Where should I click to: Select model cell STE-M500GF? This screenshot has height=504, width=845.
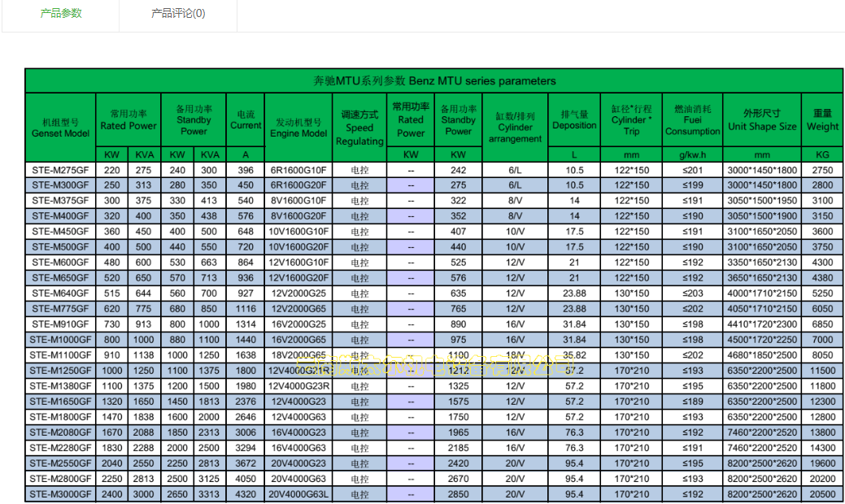(60, 247)
